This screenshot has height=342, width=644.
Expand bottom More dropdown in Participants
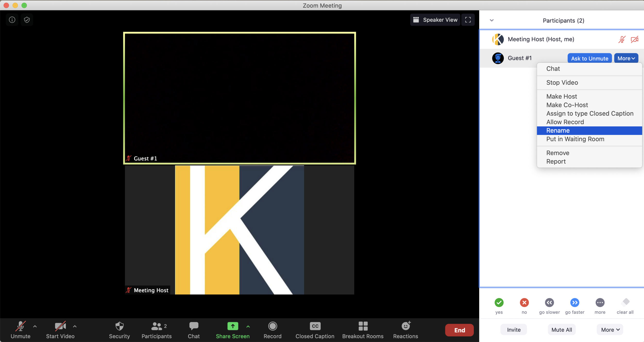[x=610, y=330]
